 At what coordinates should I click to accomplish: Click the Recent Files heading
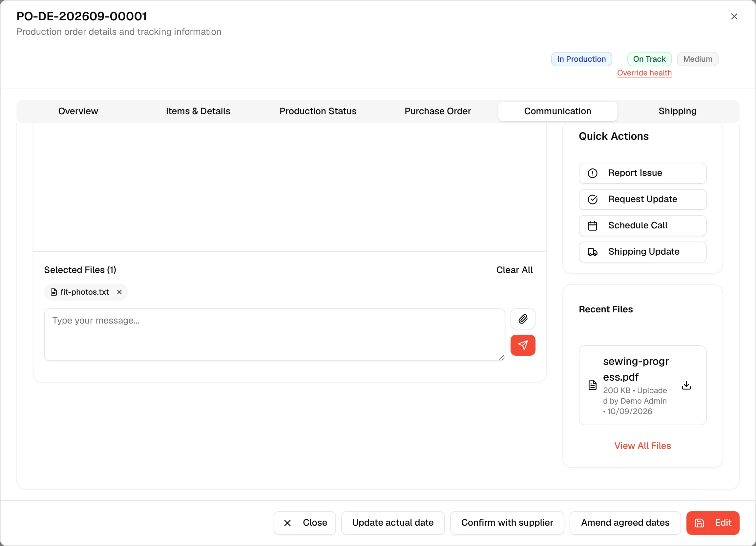[x=606, y=309]
